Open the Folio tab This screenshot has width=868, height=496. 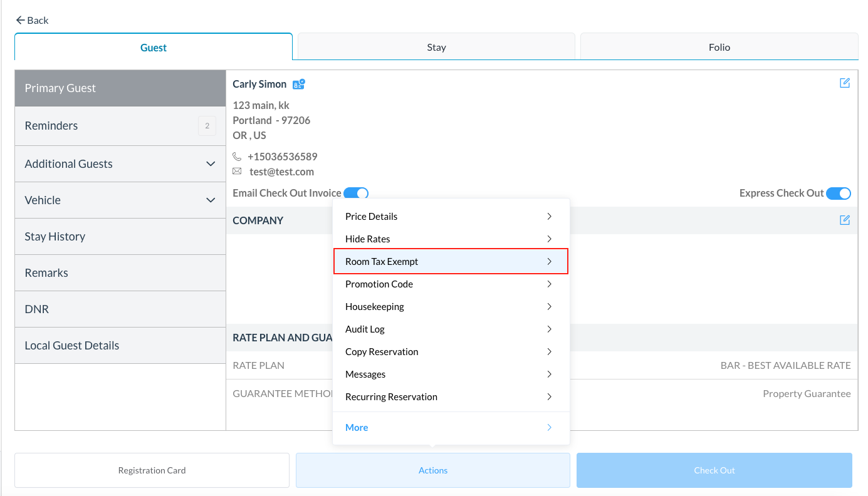719,48
